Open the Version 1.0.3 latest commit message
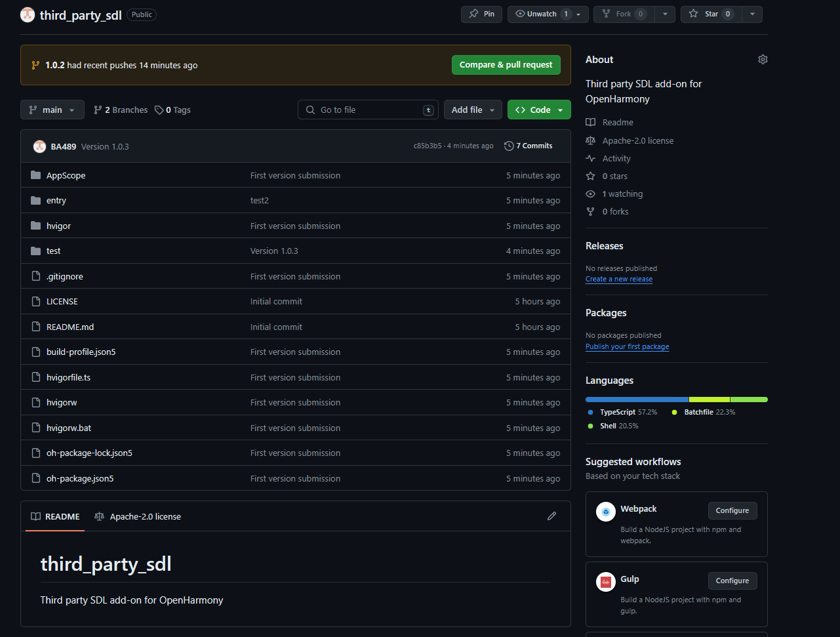 (x=105, y=146)
